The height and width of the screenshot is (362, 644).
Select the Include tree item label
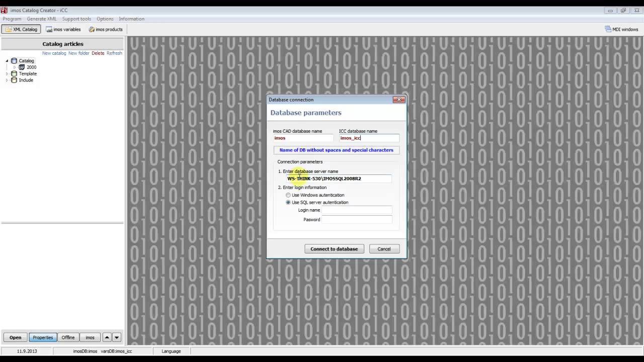click(x=26, y=80)
